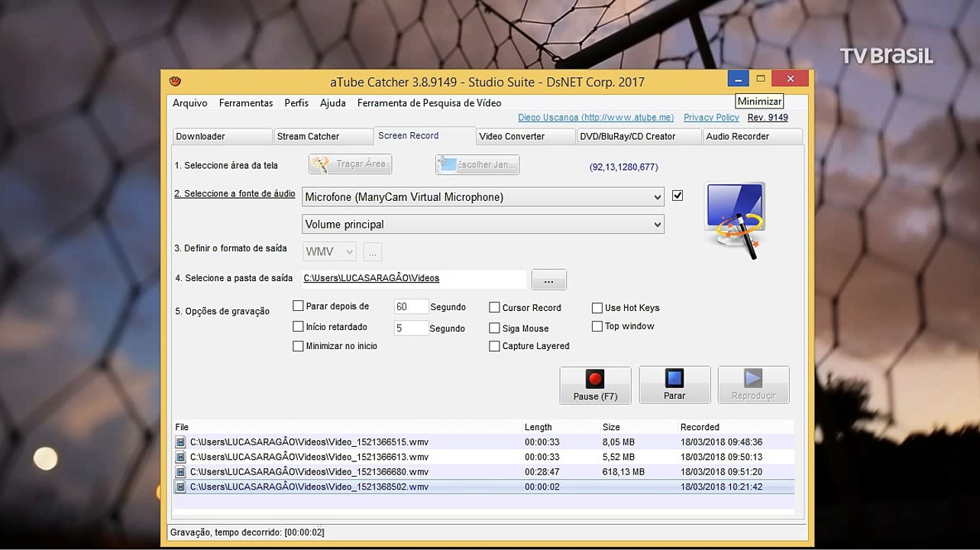The image size is (980, 550).
Task: Click the screen recorder monitor illustration icon
Action: point(734,220)
